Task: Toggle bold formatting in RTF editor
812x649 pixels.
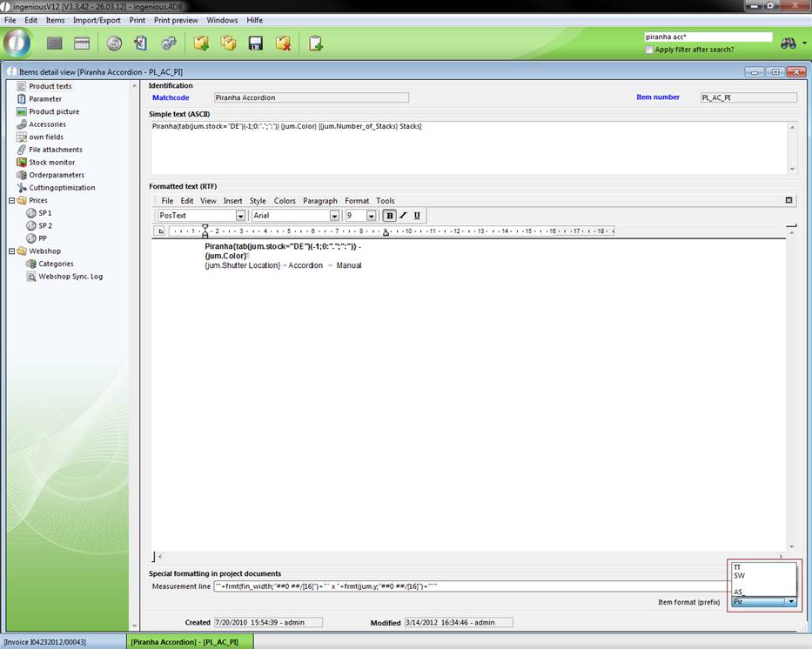Action: pos(389,216)
